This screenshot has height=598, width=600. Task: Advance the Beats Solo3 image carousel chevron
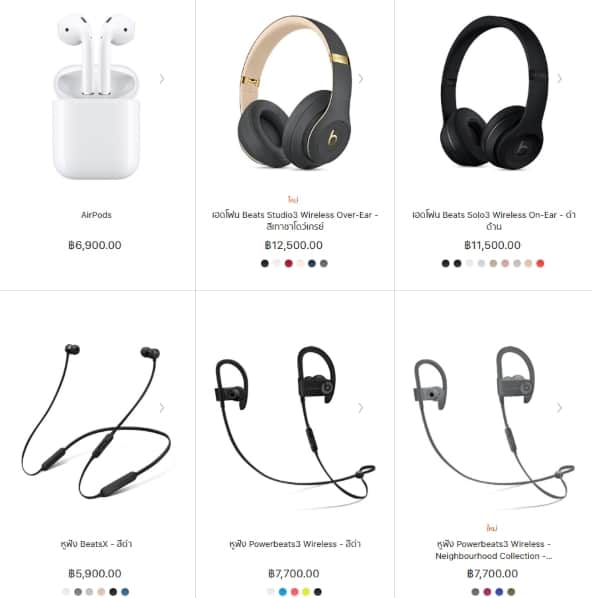[x=559, y=79]
